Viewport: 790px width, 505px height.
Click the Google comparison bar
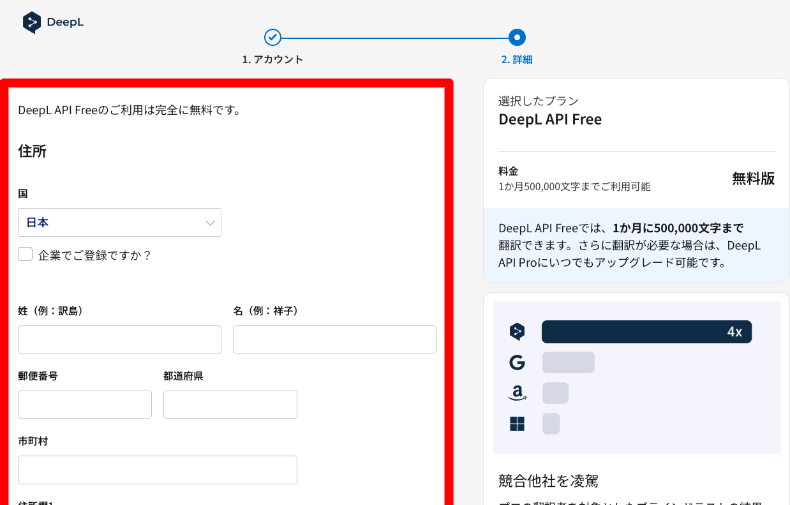(x=568, y=362)
